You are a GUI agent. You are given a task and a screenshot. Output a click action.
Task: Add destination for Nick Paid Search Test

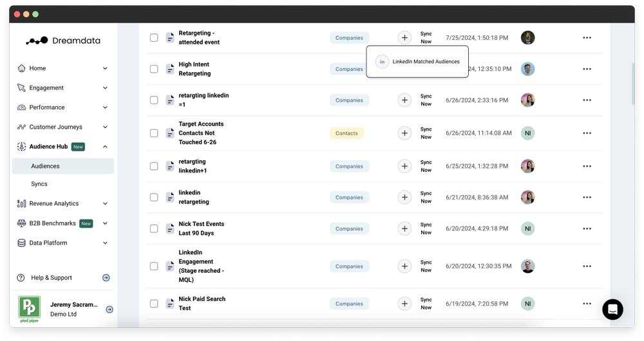coord(404,304)
